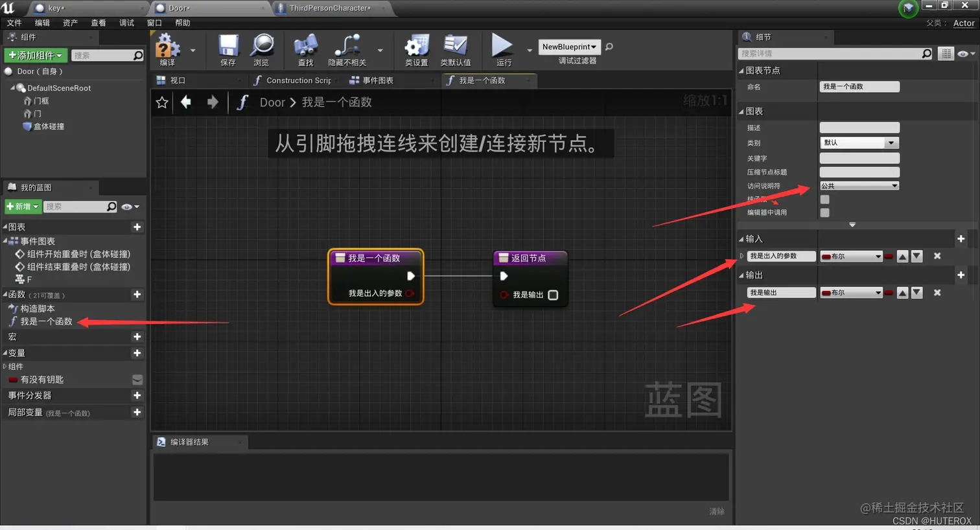Expand the 组件 variables group
This screenshot has height=530, width=980.
(5, 367)
